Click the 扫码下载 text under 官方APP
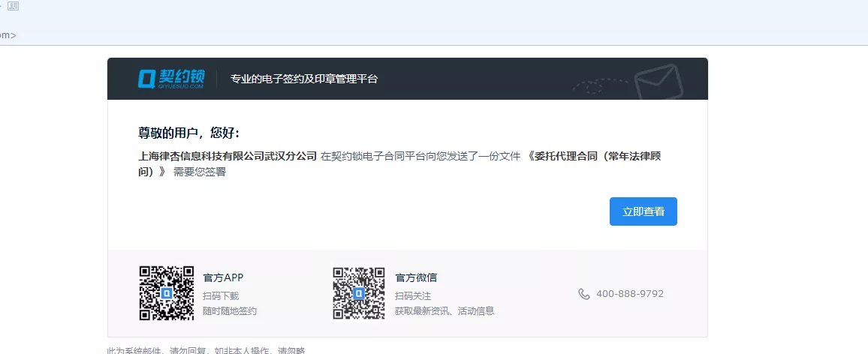The width and height of the screenshot is (868, 354). click(221, 296)
